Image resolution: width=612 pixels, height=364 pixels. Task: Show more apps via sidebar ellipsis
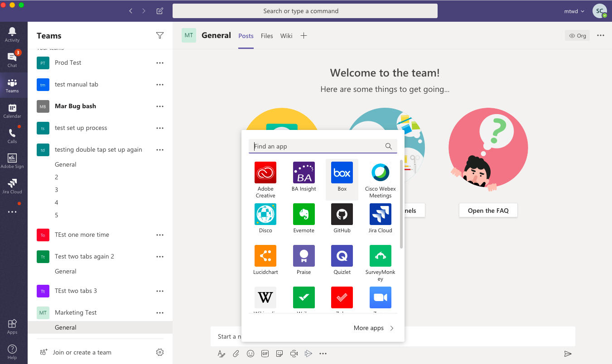[12, 211]
